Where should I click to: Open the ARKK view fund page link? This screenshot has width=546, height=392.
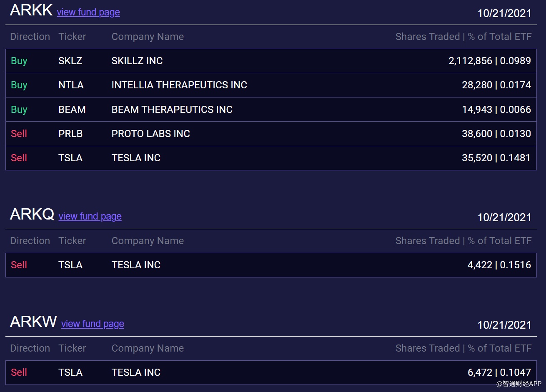point(88,12)
